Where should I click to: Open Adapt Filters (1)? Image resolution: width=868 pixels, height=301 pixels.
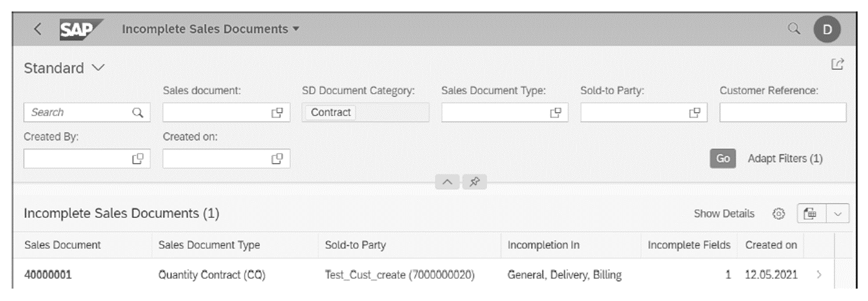click(785, 158)
